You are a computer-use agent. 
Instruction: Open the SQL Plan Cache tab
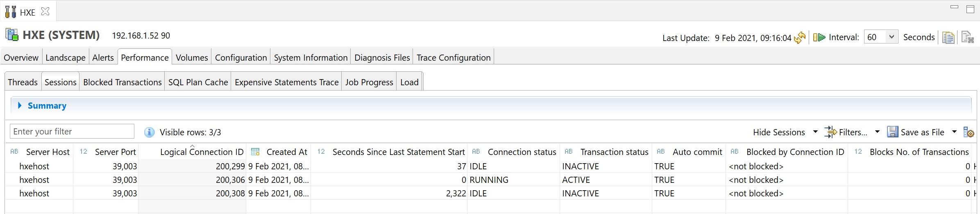(198, 82)
